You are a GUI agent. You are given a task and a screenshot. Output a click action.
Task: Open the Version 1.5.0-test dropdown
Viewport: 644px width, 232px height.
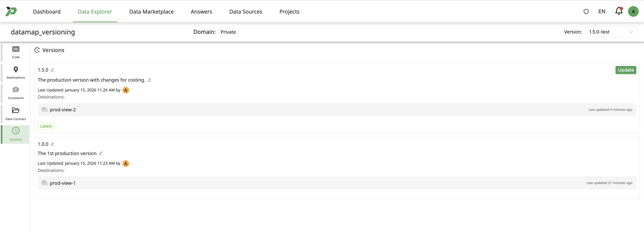pyautogui.click(x=611, y=32)
